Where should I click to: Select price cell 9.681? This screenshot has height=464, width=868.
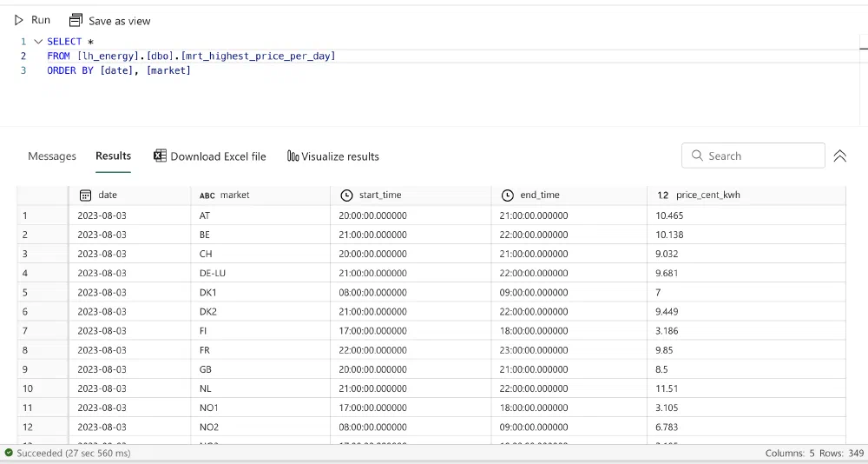pyautogui.click(x=746, y=274)
